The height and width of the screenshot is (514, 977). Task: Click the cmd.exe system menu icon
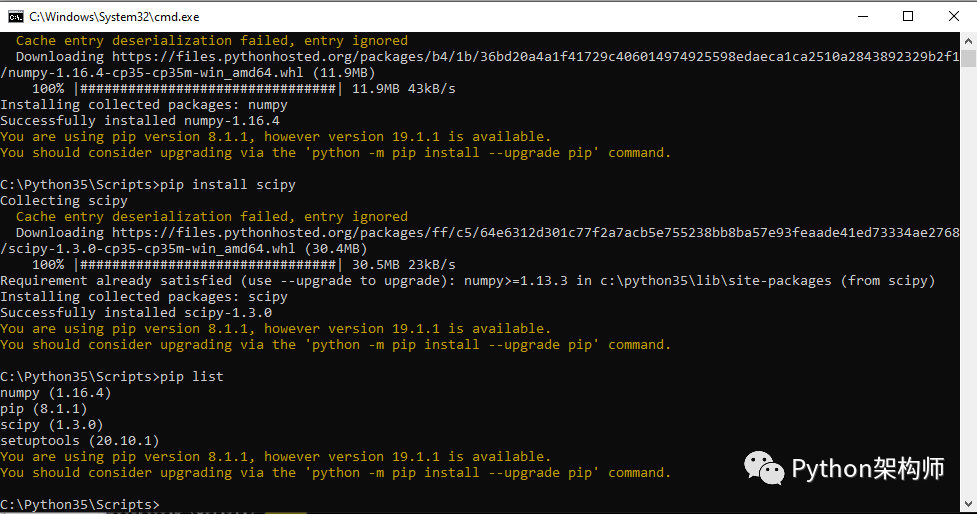coord(16,17)
